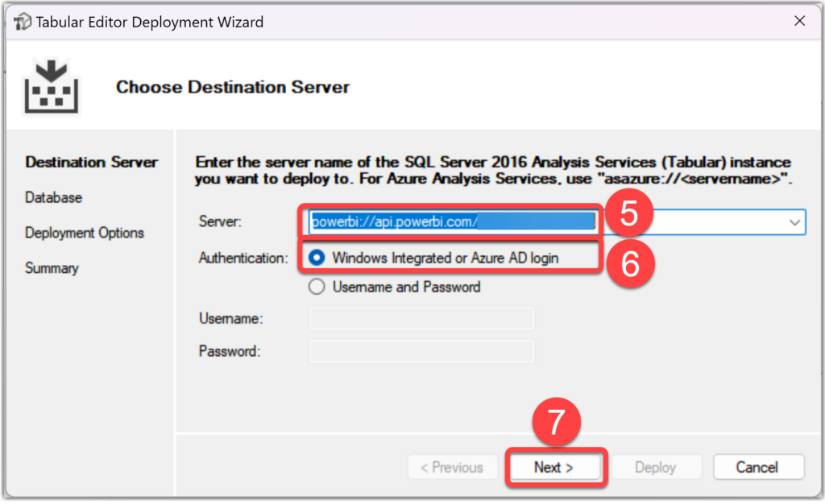Close the Deployment Wizard window
The height and width of the screenshot is (504, 825).
coord(800,21)
